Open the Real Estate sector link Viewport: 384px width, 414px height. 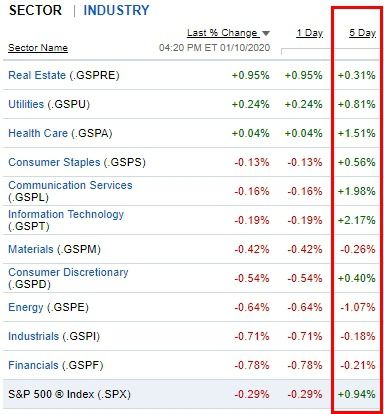37,75
